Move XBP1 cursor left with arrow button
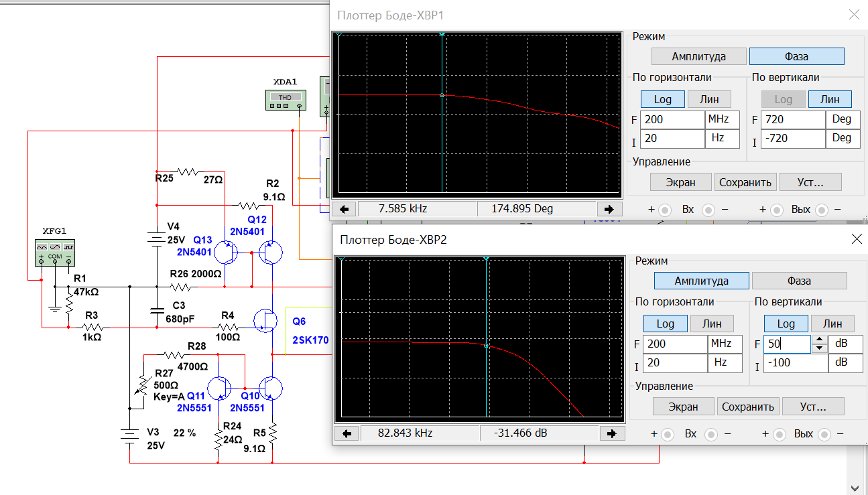Viewport: 868px width, 495px height. click(343, 208)
